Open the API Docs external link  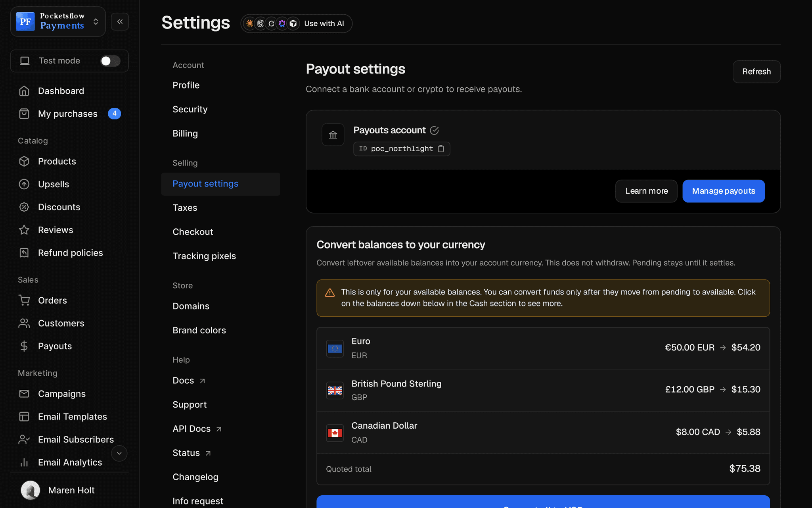197,429
